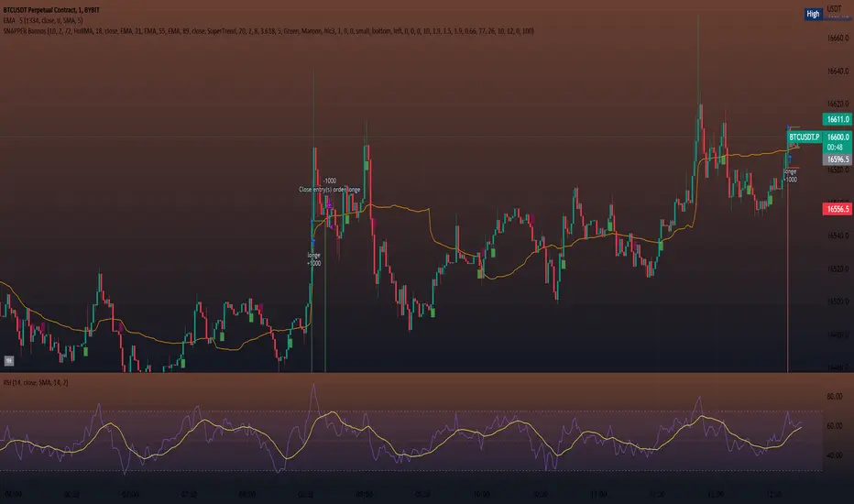
Task: Click the TradingView logo icon
Action: [x=10, y=361]
